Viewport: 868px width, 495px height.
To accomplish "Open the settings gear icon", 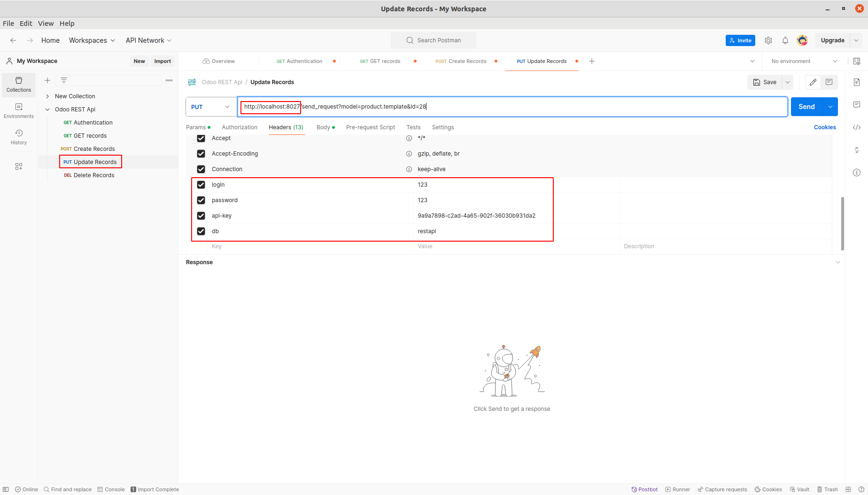I will [x=768, y=40].
